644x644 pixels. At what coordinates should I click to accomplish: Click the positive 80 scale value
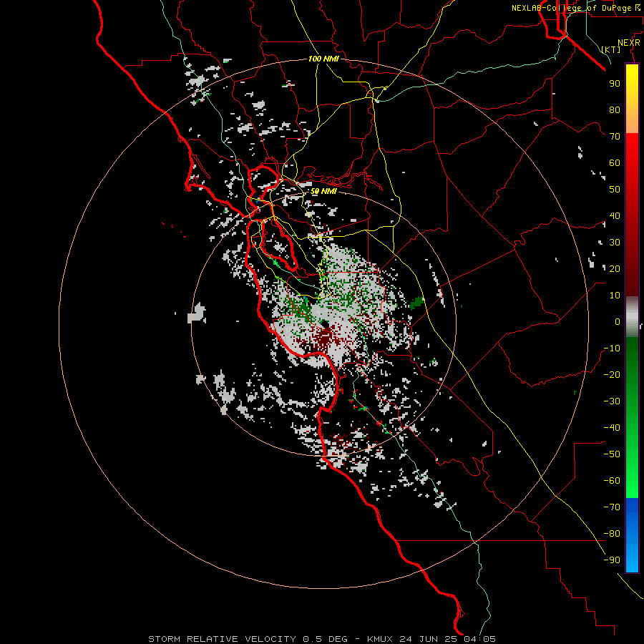(x=615, y=109)
